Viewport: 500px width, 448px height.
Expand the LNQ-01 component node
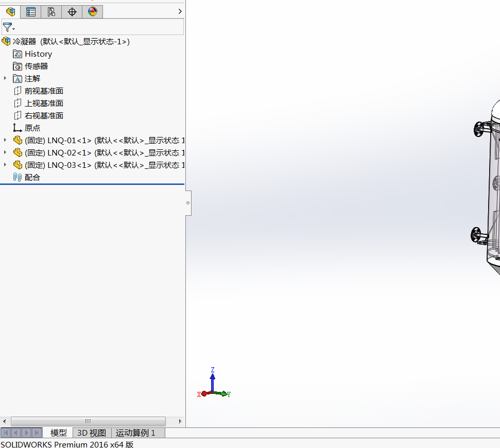point(5,140)
